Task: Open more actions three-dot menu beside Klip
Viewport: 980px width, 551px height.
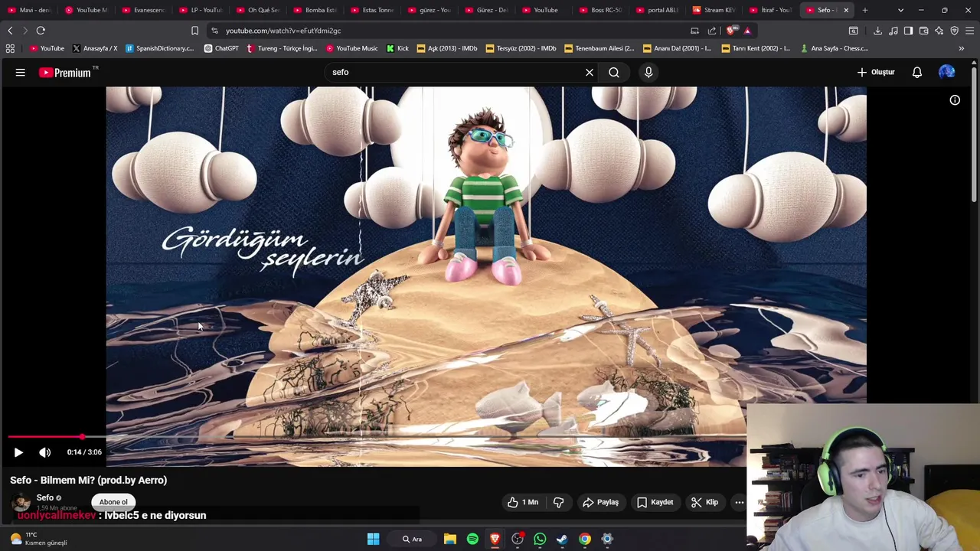Action: pyautogui.click(x=740, y=503)
